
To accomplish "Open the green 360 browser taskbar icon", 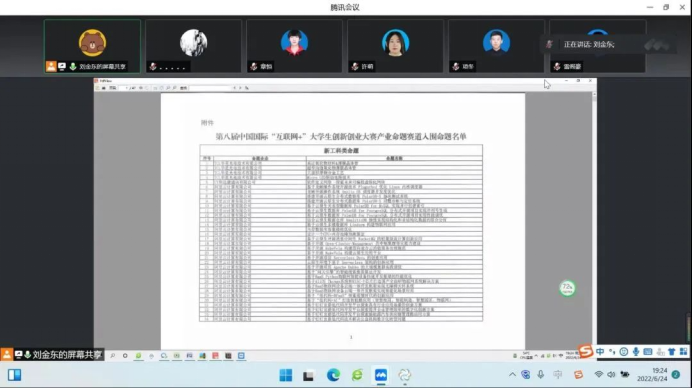I will 357,375.
